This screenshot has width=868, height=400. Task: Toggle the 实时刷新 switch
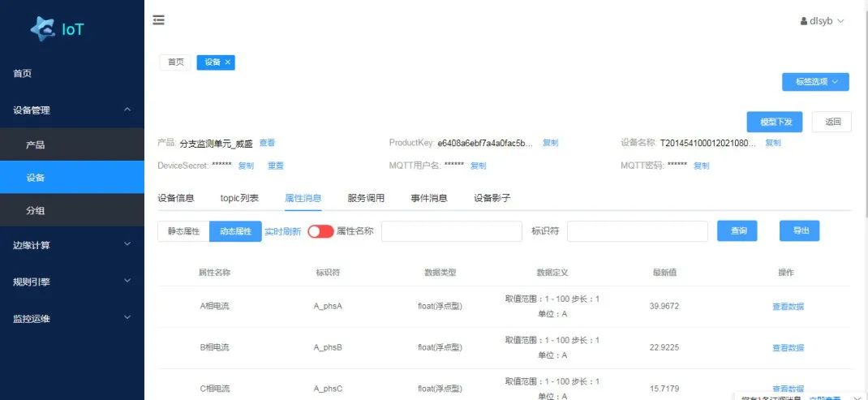(x=320, y=231)
